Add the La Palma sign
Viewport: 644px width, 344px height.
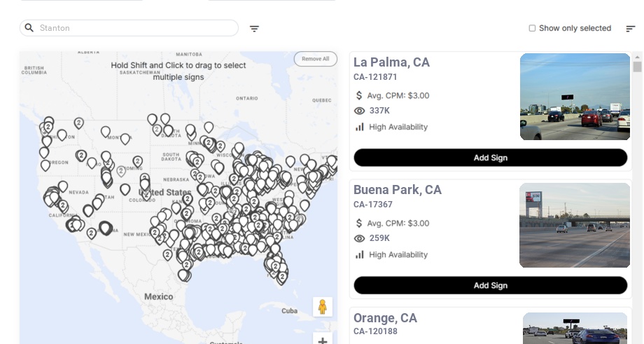490,158
